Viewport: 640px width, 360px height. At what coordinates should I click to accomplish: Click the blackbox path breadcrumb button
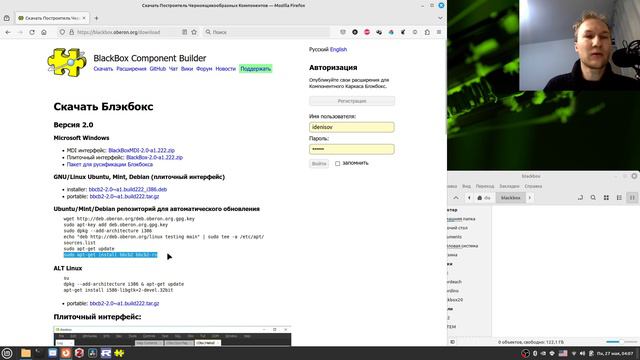(x=511, y=198)
